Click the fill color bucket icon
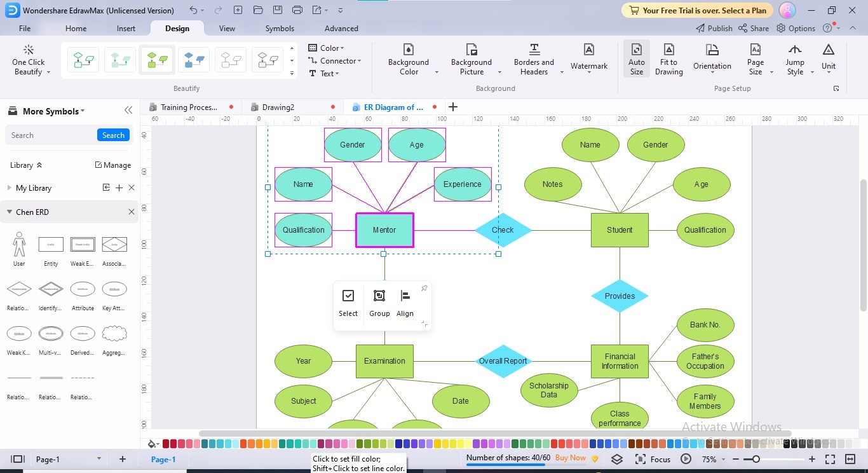Image resolution: width=868 pixels, height=473 pixels. click(152, 444)
